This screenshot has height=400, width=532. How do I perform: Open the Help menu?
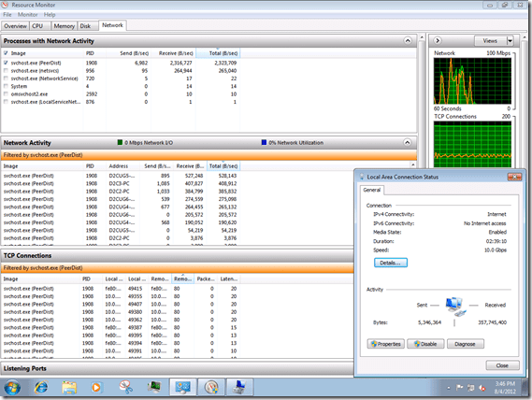point(50,15)
